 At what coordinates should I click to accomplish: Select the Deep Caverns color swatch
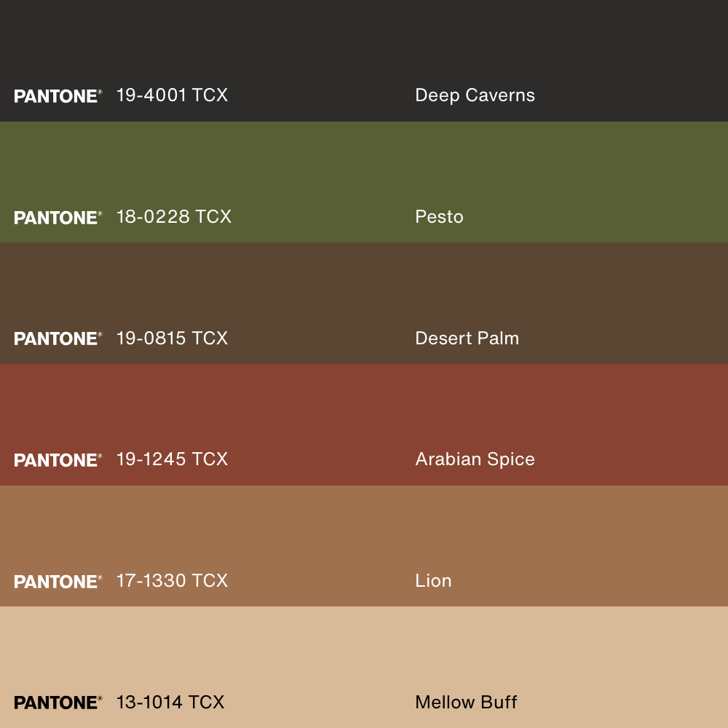click(364, 61)
